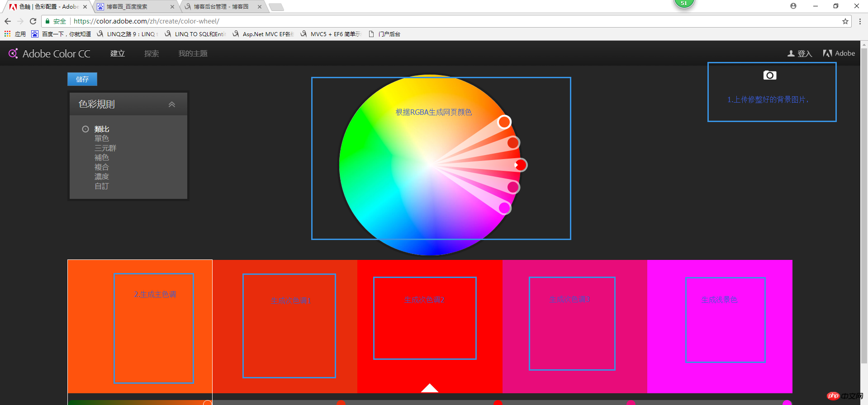
Task: Click the Chrome user profile icon
Action: 793,6
